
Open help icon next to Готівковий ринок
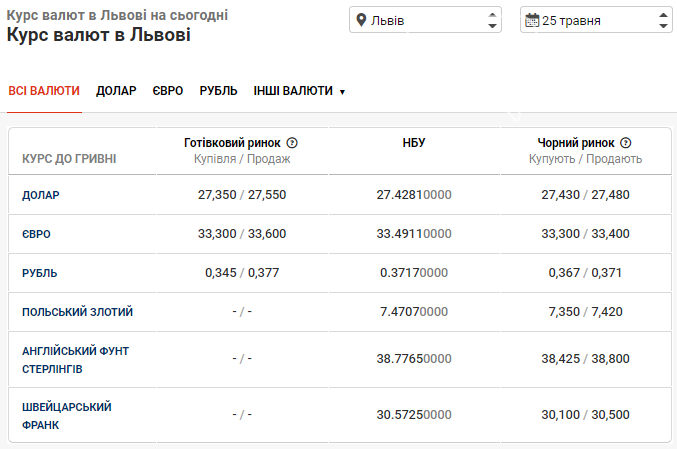(x=292, y=142)
